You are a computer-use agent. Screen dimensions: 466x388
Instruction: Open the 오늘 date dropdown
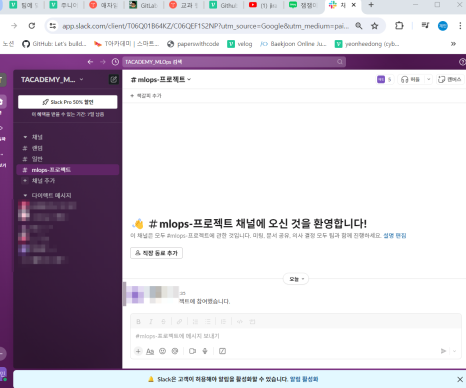(x=296, y=279)
